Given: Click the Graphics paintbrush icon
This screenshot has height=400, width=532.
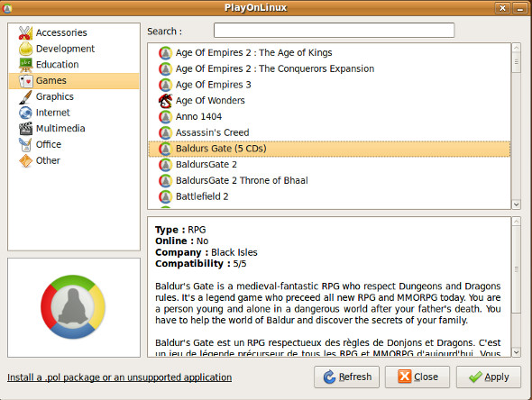Looking at the screenshot, I should [x=25, y=96].
